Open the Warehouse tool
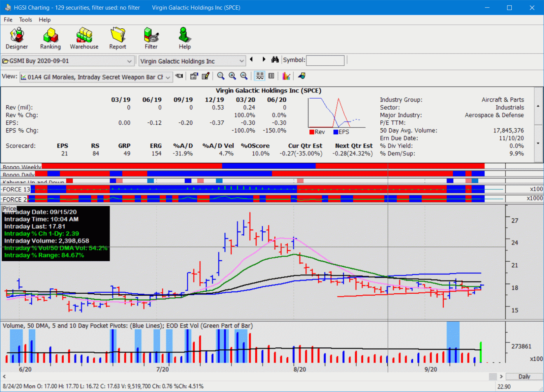The height and width of the screenshot is (392, 544). (84, 38)
